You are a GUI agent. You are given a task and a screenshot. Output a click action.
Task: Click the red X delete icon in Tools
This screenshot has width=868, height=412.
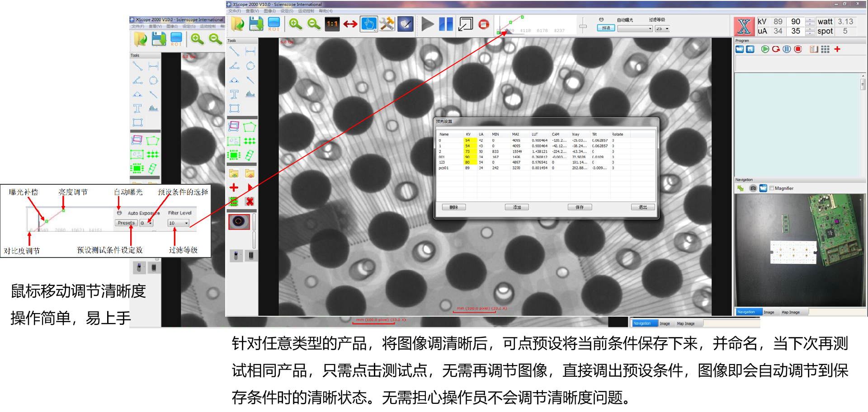pyautogui.click(x=250, y=201)
